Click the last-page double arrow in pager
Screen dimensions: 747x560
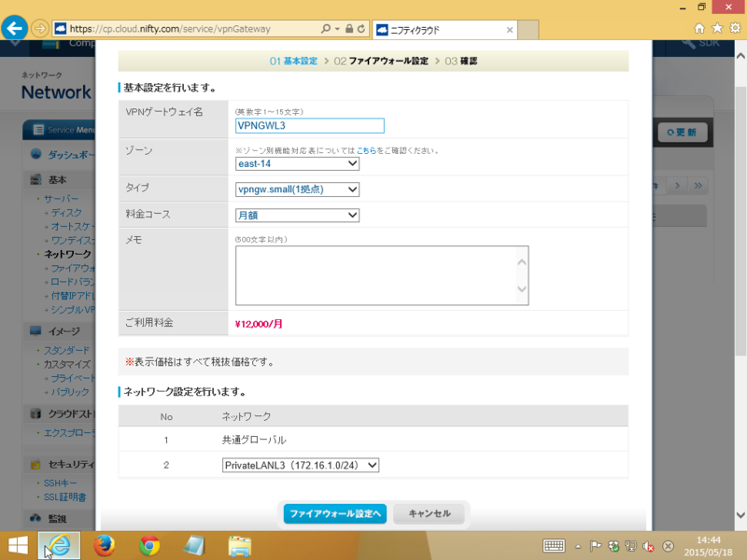[698, 186]
